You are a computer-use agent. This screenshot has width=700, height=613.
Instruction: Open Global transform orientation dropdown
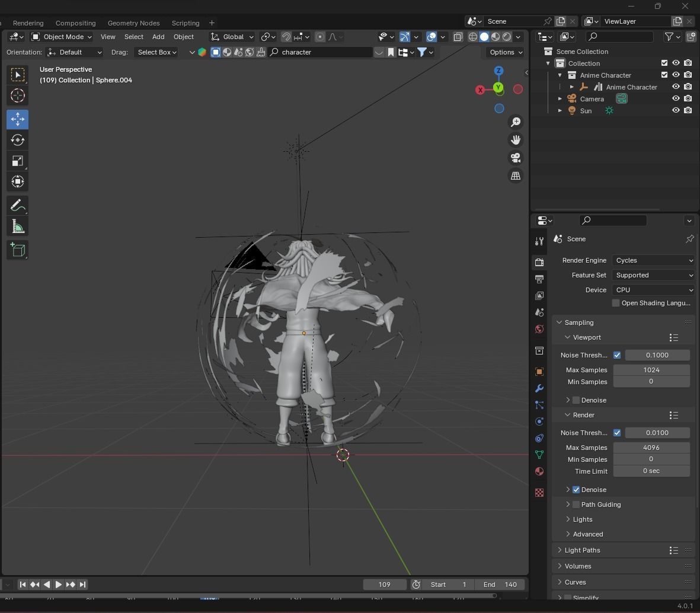point(232,37)
